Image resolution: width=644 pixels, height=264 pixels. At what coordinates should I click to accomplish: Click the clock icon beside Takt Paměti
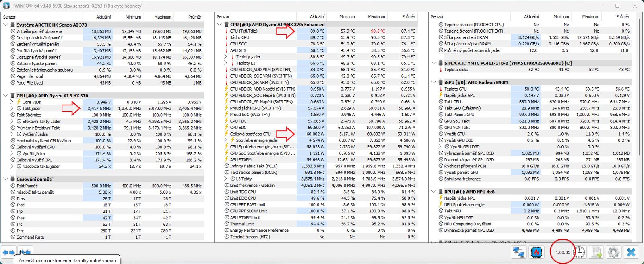pos(13,186)
